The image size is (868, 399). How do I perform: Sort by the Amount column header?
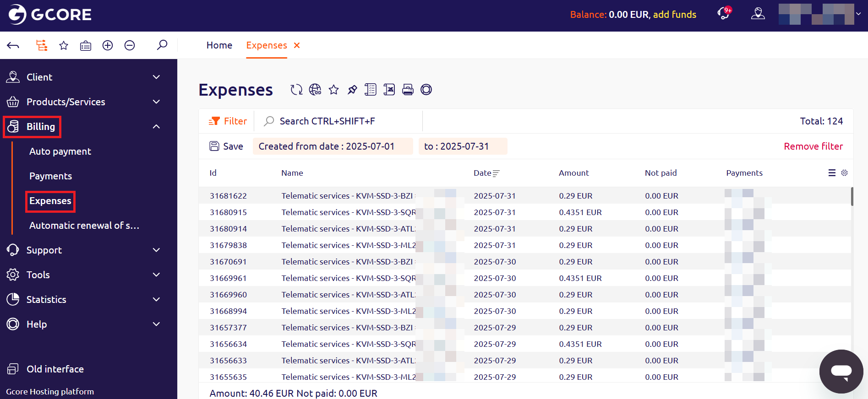pos(574,173)
